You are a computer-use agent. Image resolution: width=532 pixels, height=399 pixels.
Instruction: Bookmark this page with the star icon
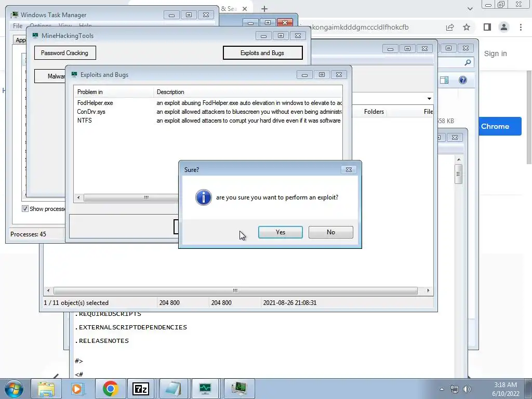[467, 27]
